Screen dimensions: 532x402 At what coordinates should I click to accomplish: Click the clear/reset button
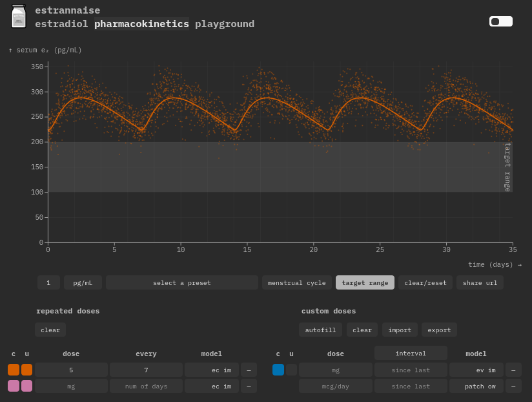425,282
